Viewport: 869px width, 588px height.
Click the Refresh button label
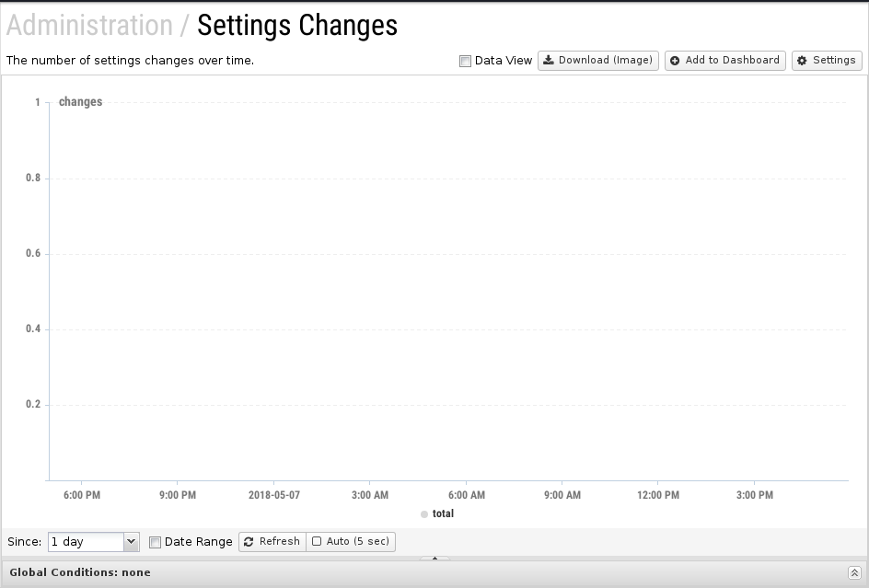pos(279,541)
